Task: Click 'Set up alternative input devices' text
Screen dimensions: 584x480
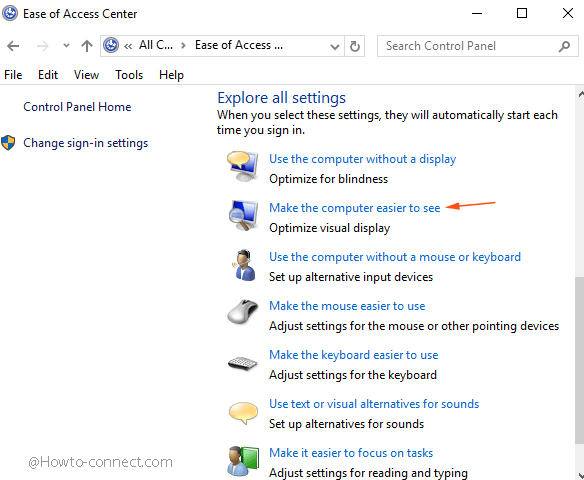Action: tap(351, 277)
